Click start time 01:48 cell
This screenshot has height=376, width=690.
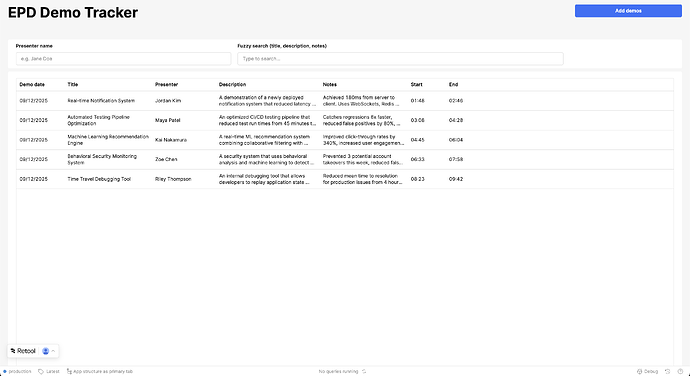click(x=418, y=101)
